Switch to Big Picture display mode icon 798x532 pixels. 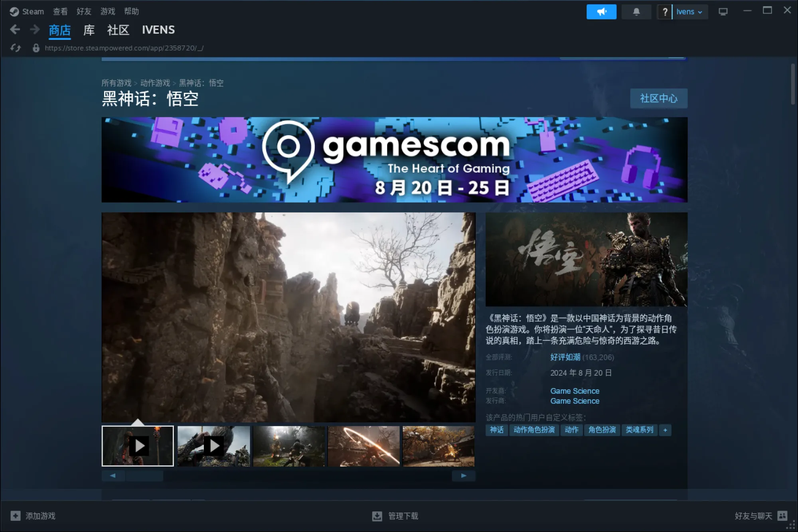723,12
